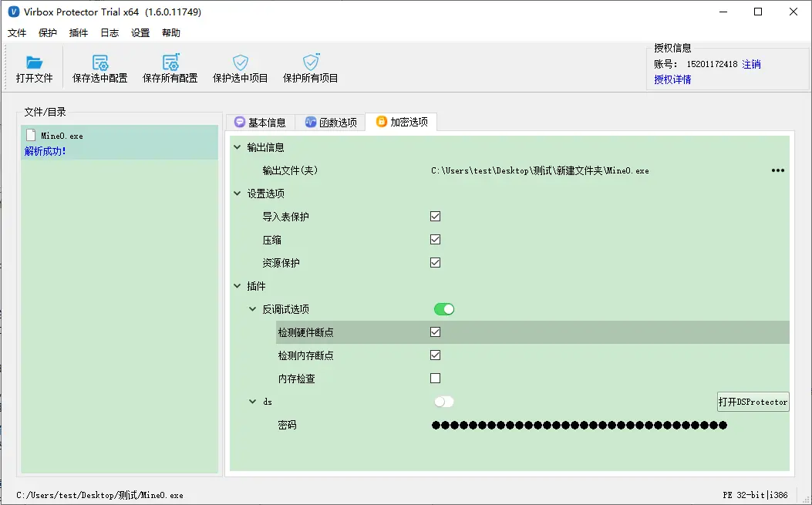Open the 设置 menu

pyautogui.click(x=140, y=32)
